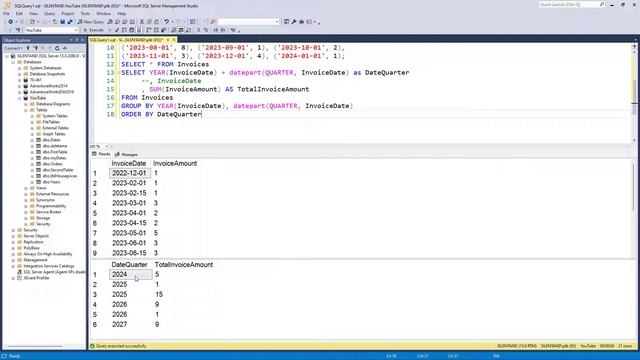Click the InvoiceDate column header

[x=129, y=163]
